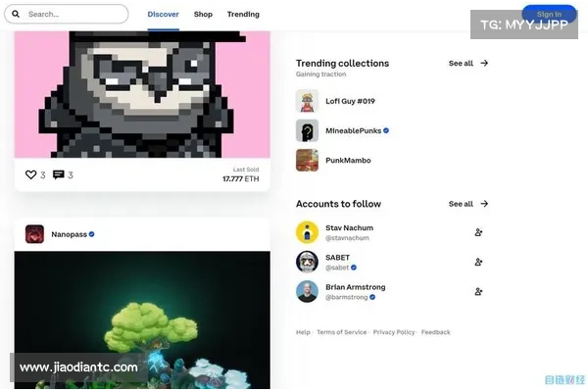The image size is (588, 392).
Task: See all trending collections
Action: coord(461,63)
